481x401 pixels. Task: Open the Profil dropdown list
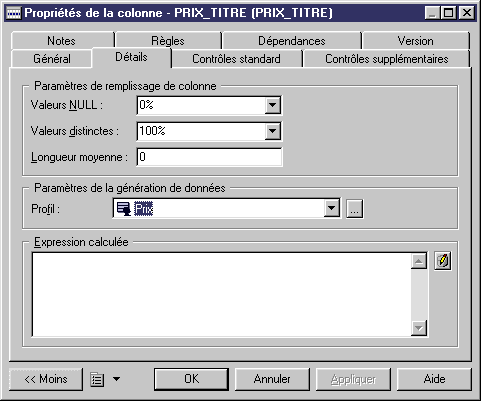[x=332, y=209]
